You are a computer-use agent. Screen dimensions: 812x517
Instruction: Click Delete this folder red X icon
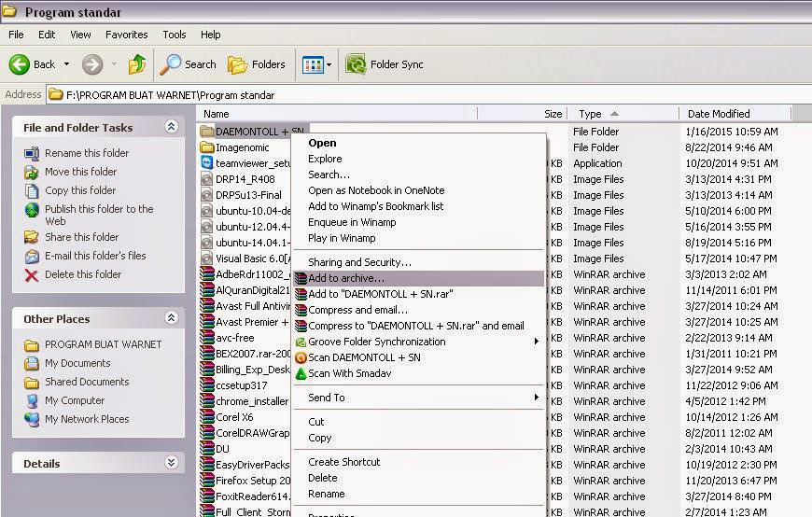32,275
